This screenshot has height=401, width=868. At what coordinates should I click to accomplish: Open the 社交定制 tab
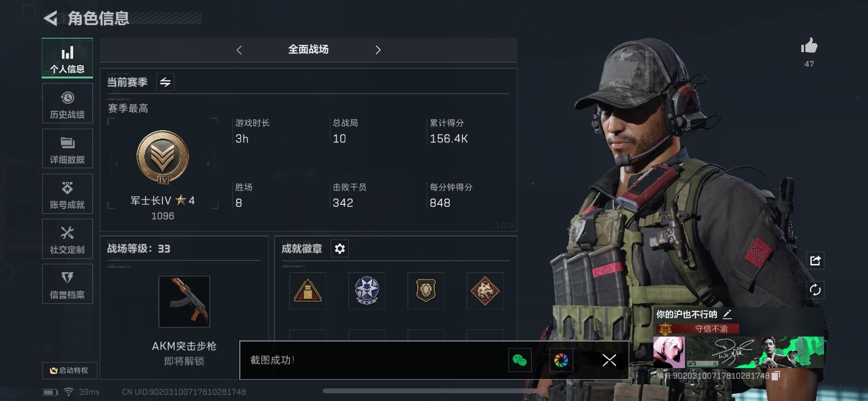click(67, 239)
